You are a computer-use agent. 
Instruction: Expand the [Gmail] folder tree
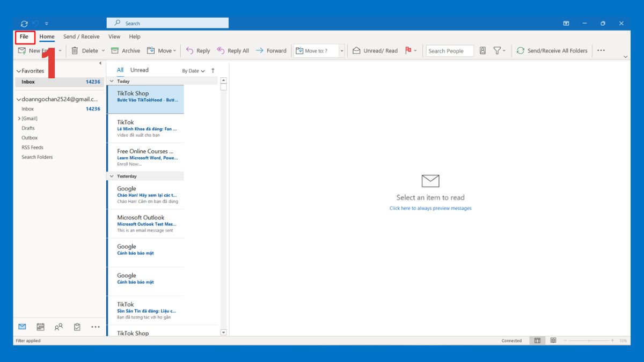tap(19, 119)
